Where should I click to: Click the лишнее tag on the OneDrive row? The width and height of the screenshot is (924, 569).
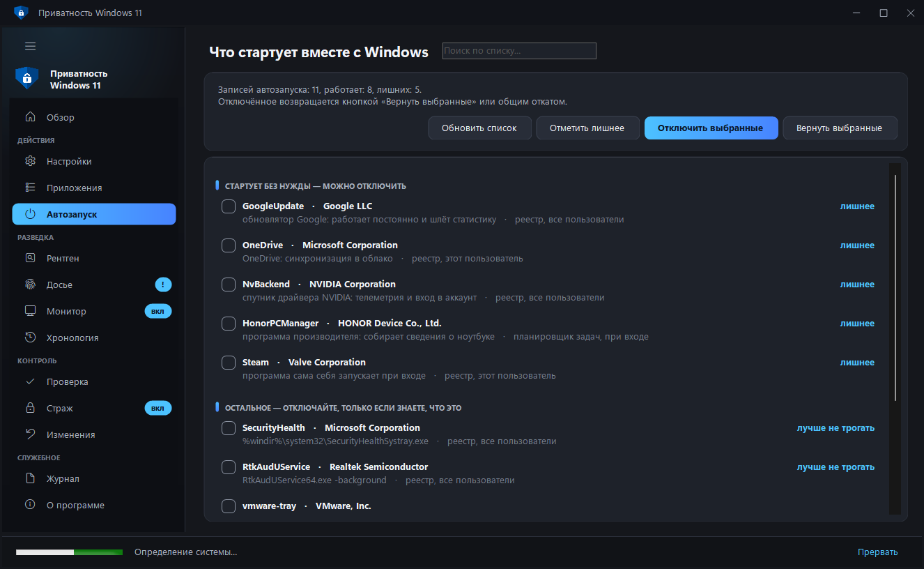pyautogui.click(x=857, y=245)
